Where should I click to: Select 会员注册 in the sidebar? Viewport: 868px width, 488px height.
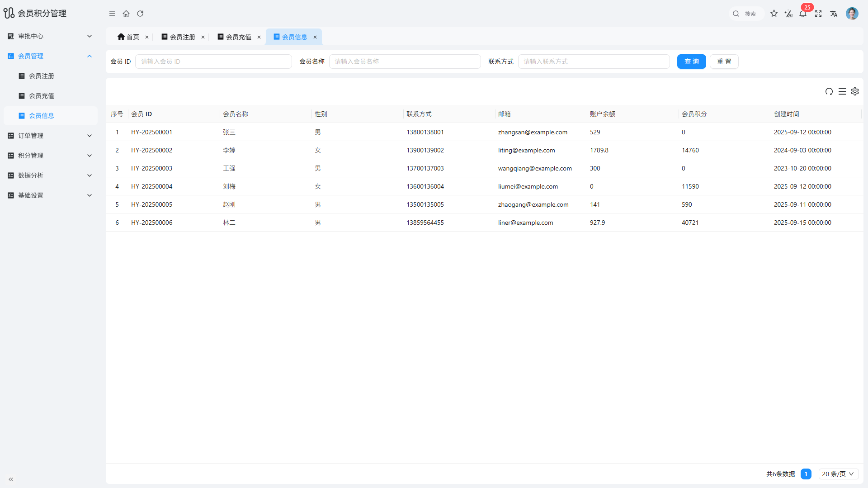click(42, 76)
